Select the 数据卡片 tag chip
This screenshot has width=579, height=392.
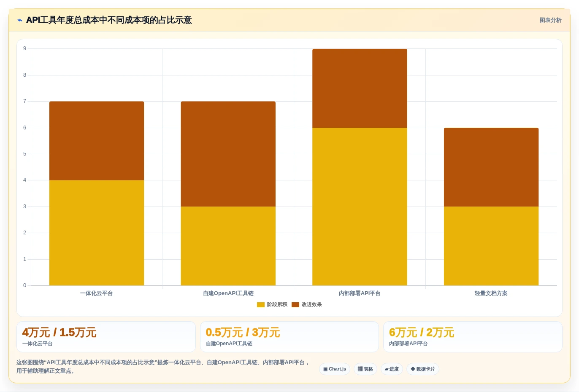click(423, 369)
